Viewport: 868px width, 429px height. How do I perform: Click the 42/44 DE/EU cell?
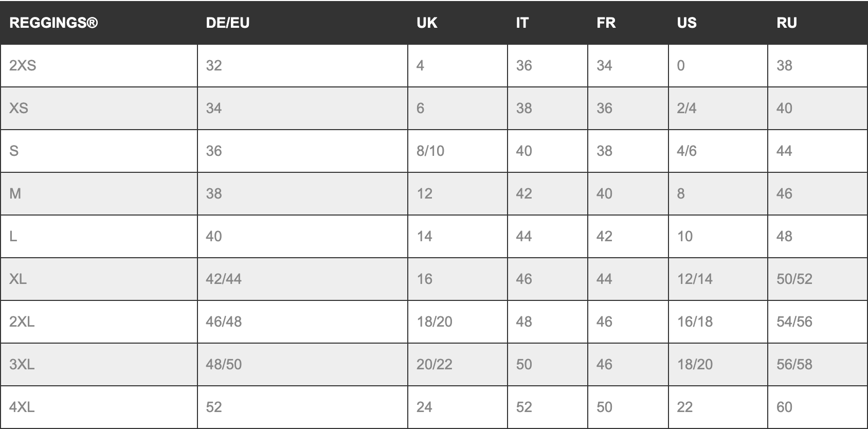click(224, 279)
